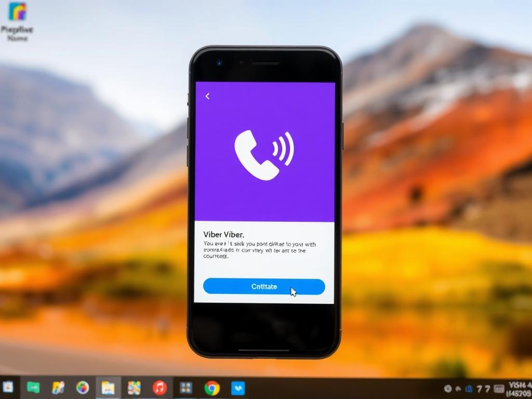Open the colorful round wheel taskbar icon
Image resolution: width=532 pixels, height=399 pixels.
(x=83, y=388)
